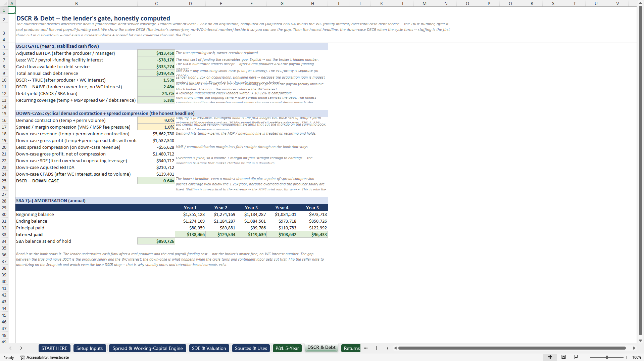Select Year 2 beginning balance $1,274,169
The width and height of the screenshot is (644, 361).
[221, 214]
